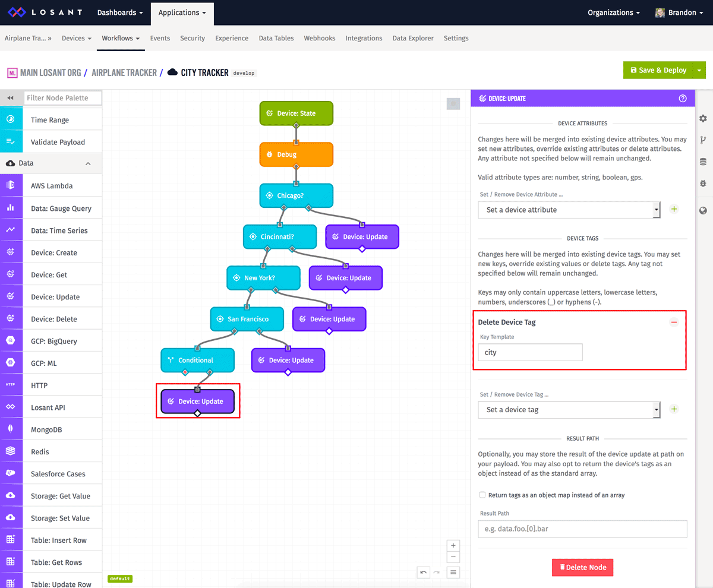
Task: Open the workflow settings gear panel
Action: [703, 119]
